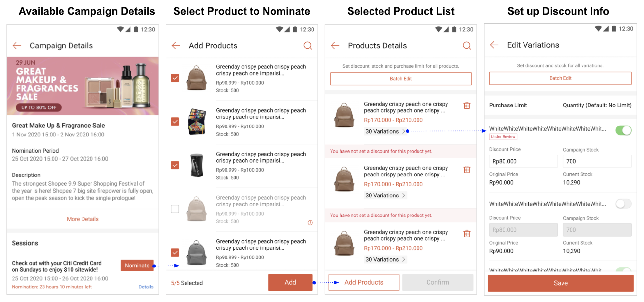Click the back arrow on Edit Variations
The width and height of the screenshot is (644, 302).
pyautogui.click(x=493, y=45)
